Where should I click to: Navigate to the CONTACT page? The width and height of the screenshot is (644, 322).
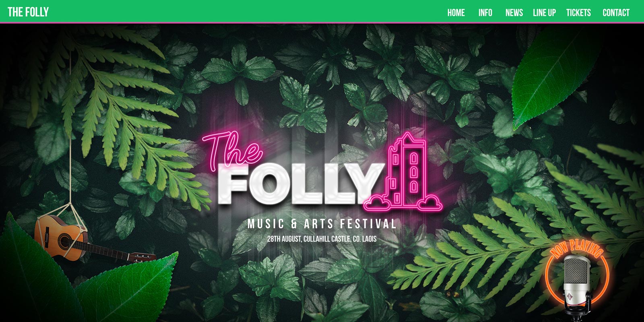coord(616,12)
